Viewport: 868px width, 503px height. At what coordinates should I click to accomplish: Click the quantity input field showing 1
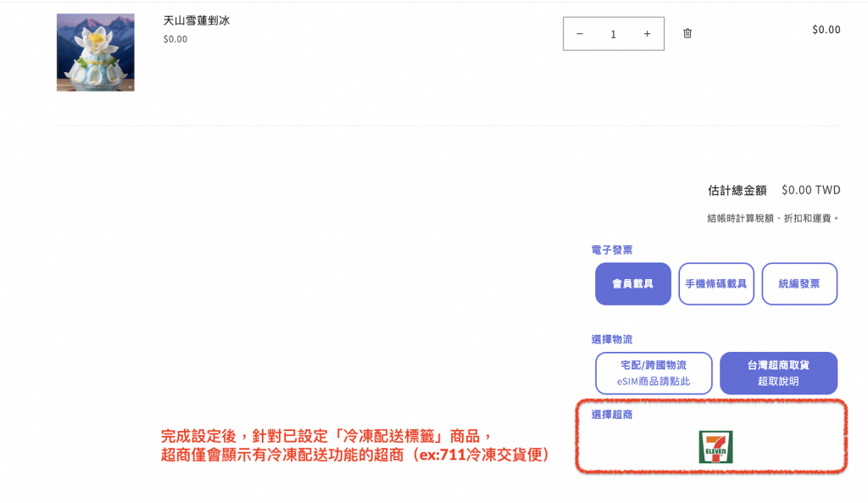coord(613,34)
